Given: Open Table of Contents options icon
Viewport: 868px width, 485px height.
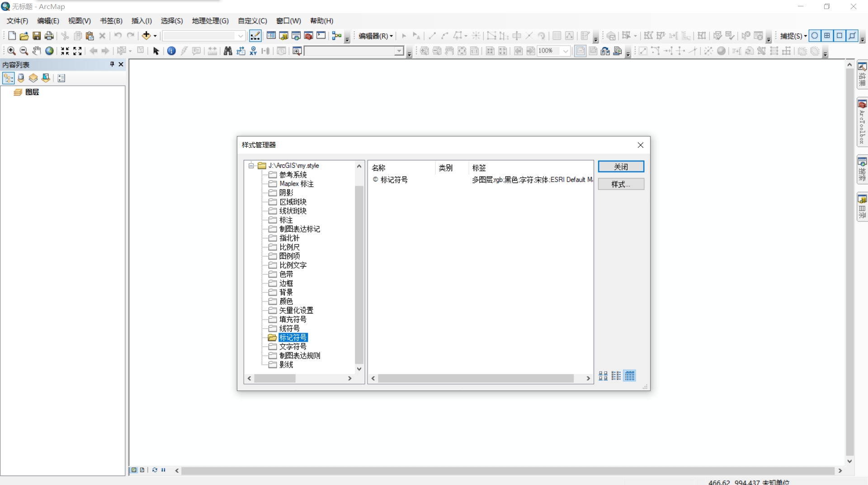Looking at the screenshot, I should [x=61, y=78].
